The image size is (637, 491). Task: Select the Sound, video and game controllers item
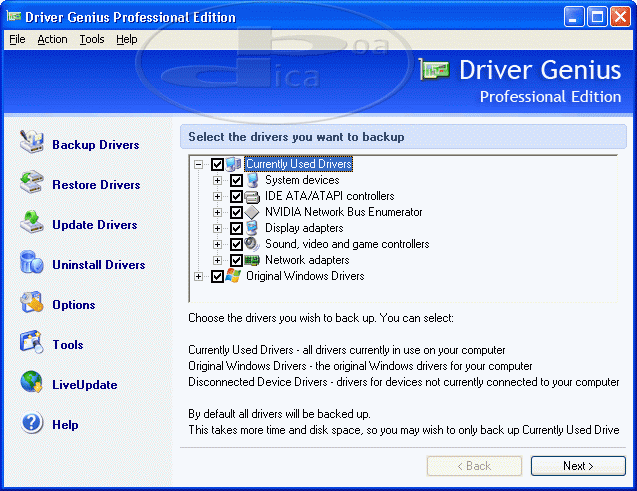[346, 244]
